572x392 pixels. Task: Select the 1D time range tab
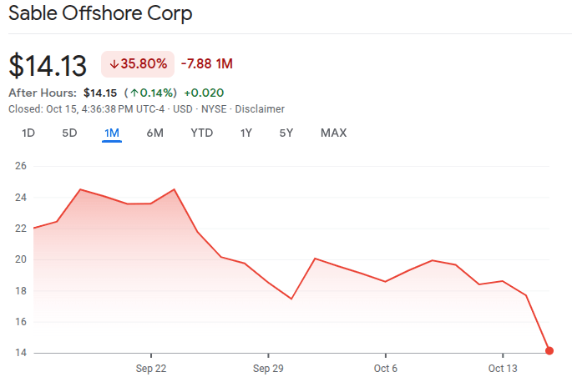pyautogui.click(x=28, y=133)
